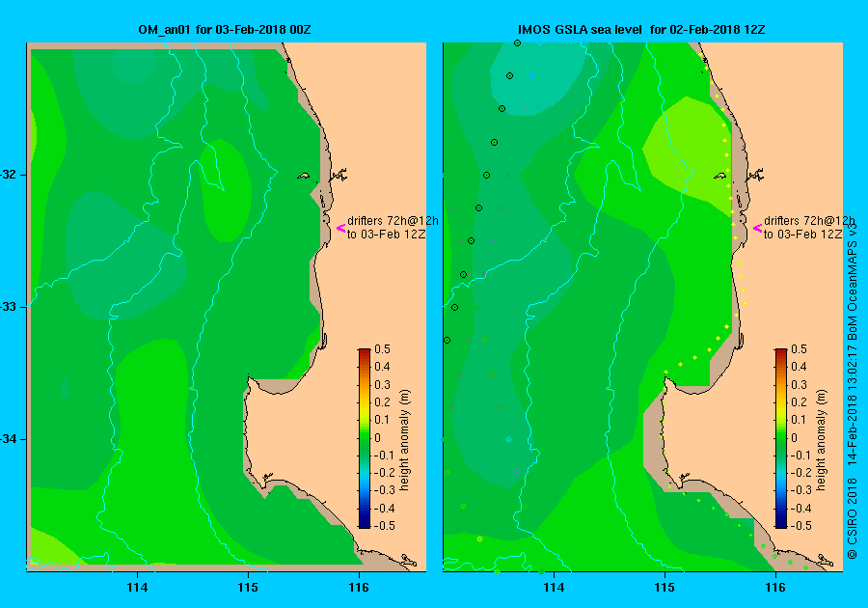The height and width of the screenshot is (608, 868).
Task: Click the 0.1 tick label on OM_an01 color bar
Action: tap(383, 420)
